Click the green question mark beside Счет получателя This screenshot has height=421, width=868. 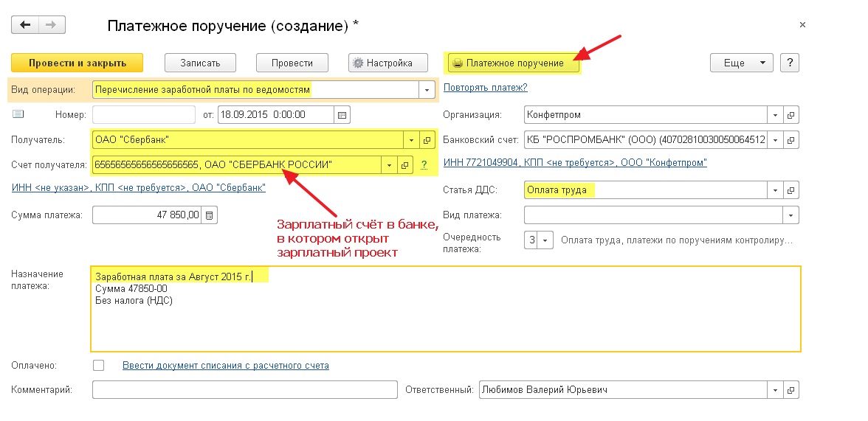(x=424, y=164)
